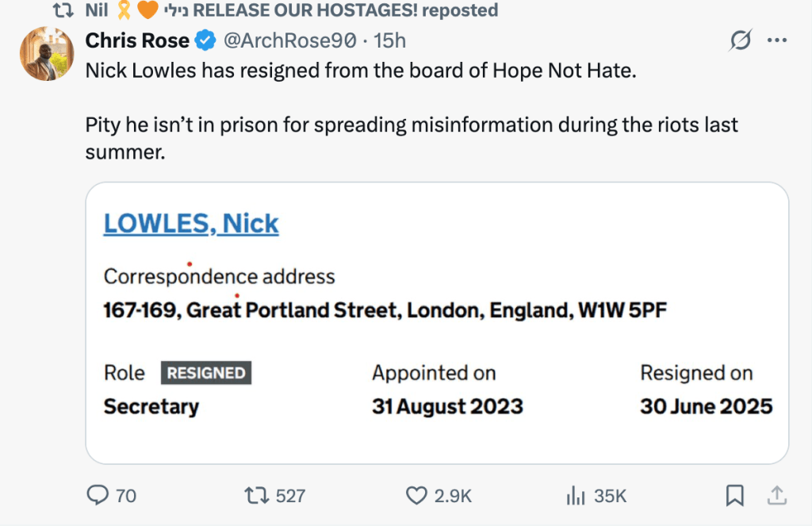This screenshot has height=526, width=812.
Task: Like the tweet with heart icon
Action: coord(416,496)
